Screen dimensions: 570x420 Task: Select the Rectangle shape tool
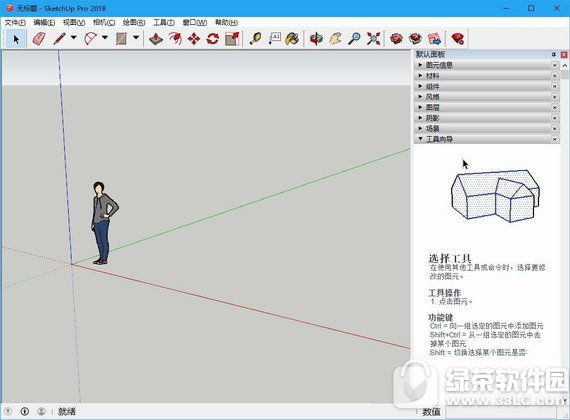[121, 39]
